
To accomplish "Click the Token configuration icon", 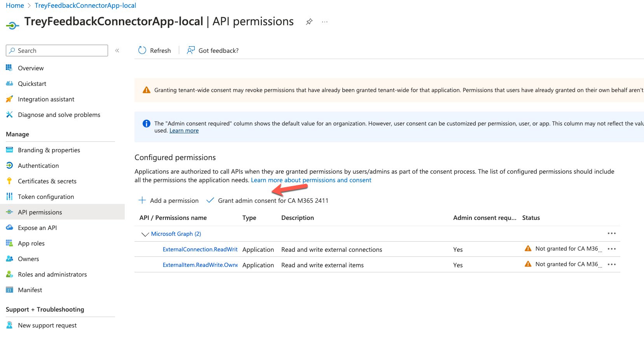I will coord(9,197).
